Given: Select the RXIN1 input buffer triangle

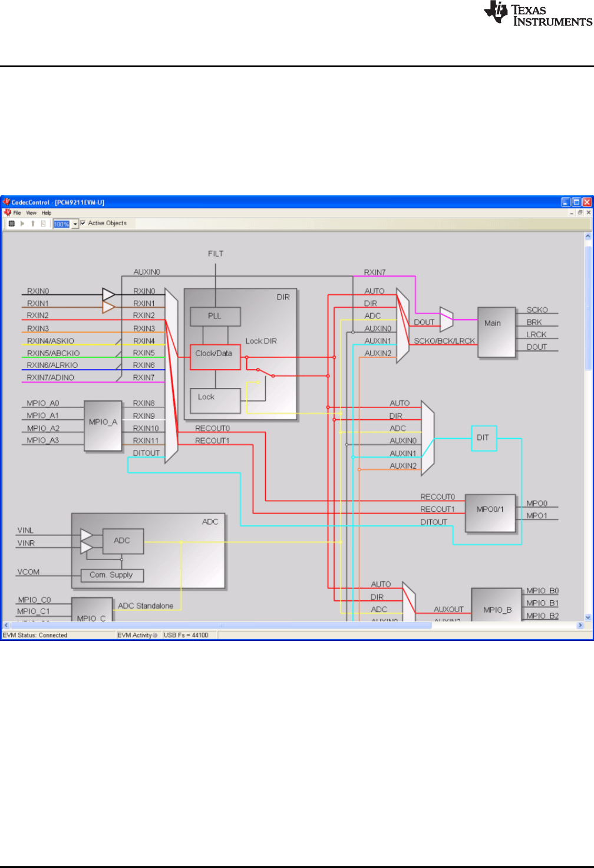Looking at the screenshot, I should [x=108, y=307].
